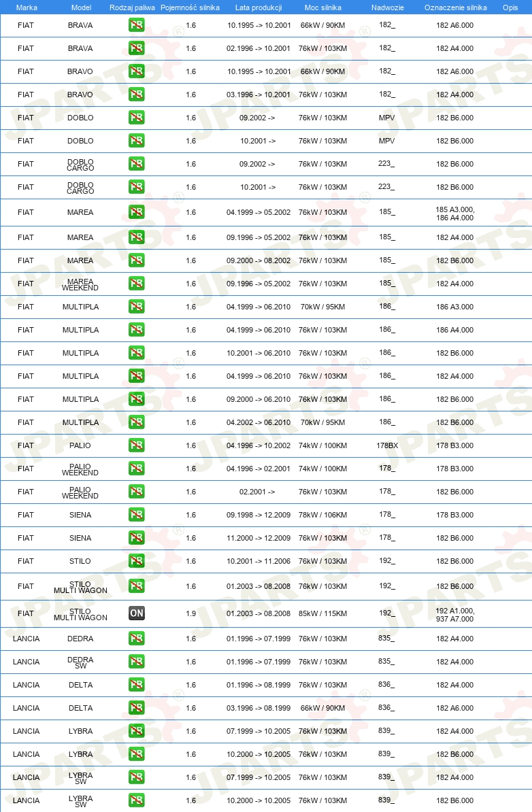Click the Nadwozie column header
The width and height of the screenshot is (532, 812).
[x=388, y=7]
